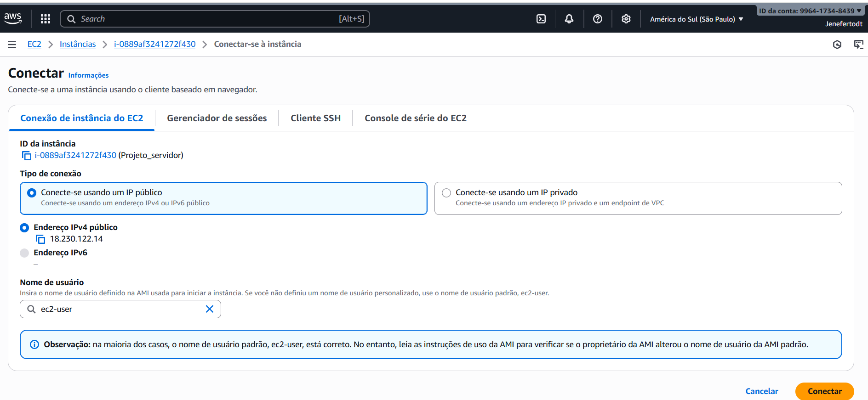Image resolution: width=868 pixels, height=400 pixels.
Task: Click the 'Conectar-se à instância' breadcrumb text
Action: [x=258, y=44]
